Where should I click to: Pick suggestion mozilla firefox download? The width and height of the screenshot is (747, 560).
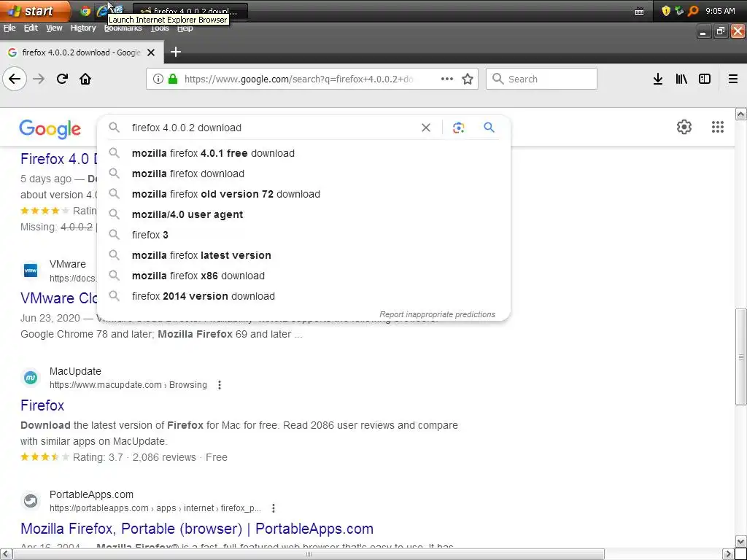pyautogui.click(x=303, y=174)
